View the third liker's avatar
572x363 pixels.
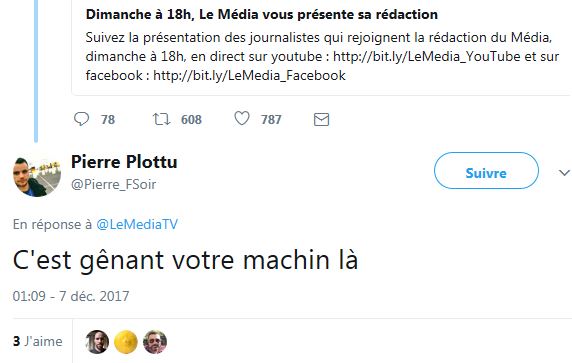coord(155,342)
